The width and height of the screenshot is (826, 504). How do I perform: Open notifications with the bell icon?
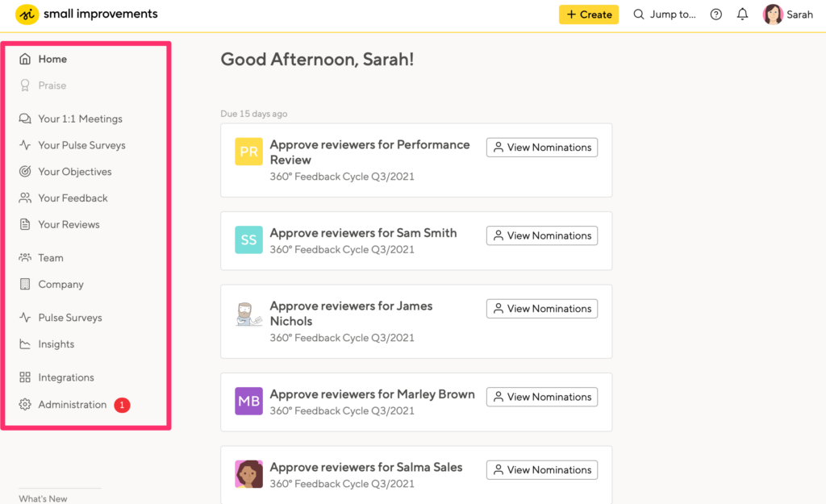[x=742, y=15]
